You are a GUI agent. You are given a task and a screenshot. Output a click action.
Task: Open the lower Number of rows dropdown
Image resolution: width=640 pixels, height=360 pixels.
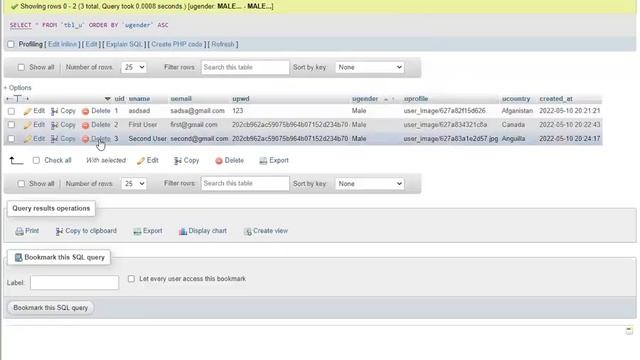[133, 184]
